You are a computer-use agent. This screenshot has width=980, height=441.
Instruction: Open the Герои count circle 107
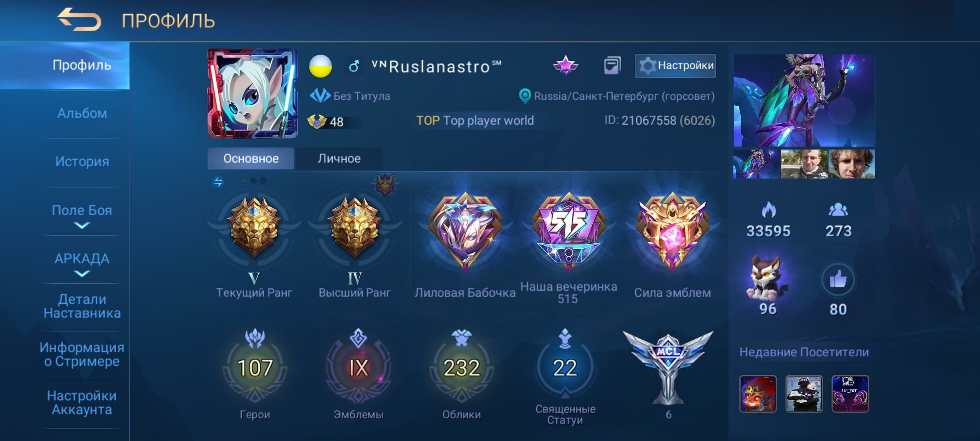255,367
